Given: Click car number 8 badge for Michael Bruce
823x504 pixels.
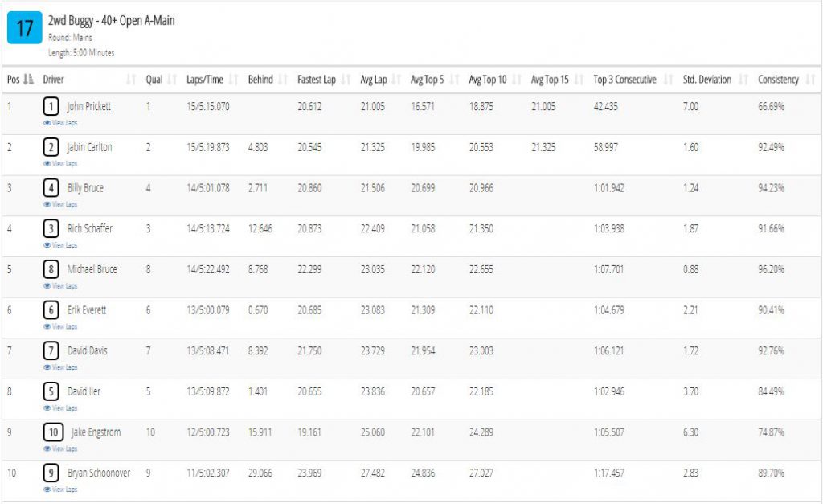Looking at the screenshot, I should click(x=51, y=270).
